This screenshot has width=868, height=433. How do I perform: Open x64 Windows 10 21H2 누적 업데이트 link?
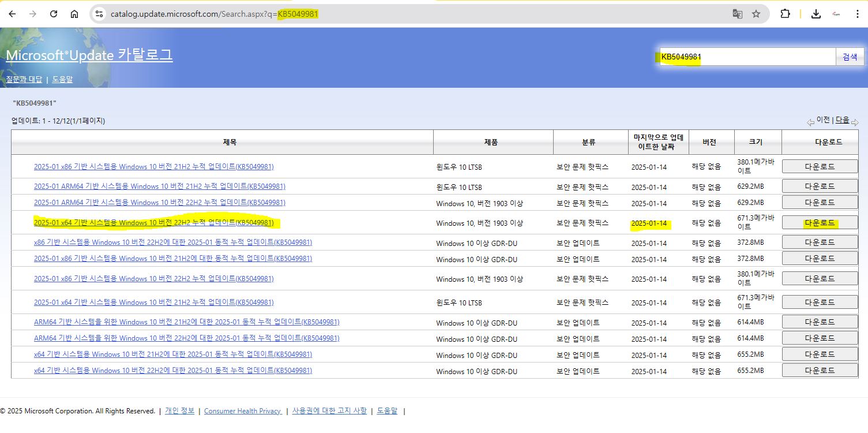click(x=153, y=303)
